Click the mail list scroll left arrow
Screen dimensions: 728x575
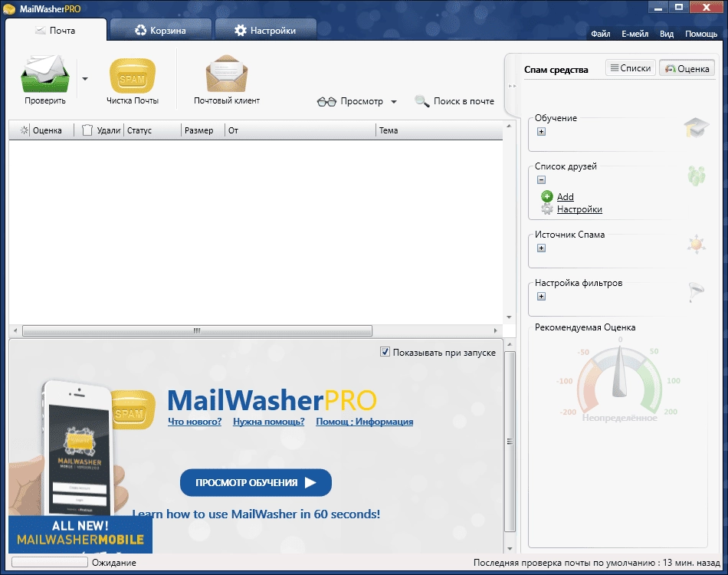[15, 330]
